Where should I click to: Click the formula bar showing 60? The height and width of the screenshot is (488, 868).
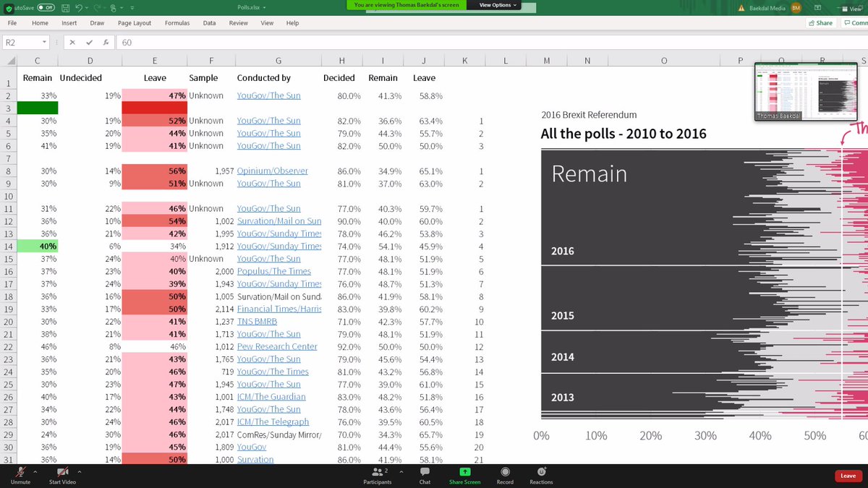[x=492, y=43]
